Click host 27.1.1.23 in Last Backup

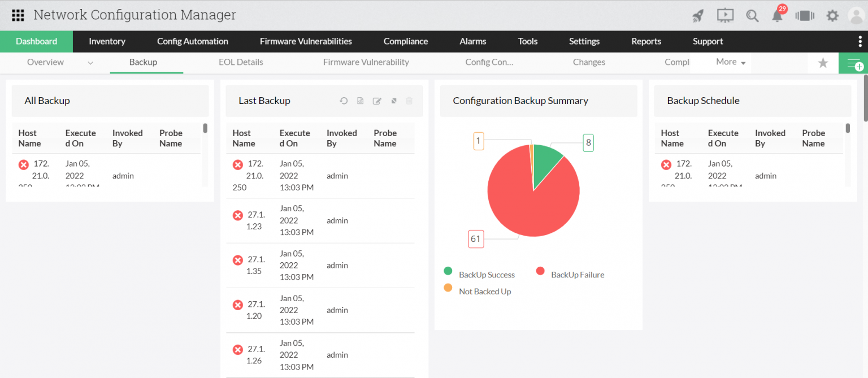[255, 220]
